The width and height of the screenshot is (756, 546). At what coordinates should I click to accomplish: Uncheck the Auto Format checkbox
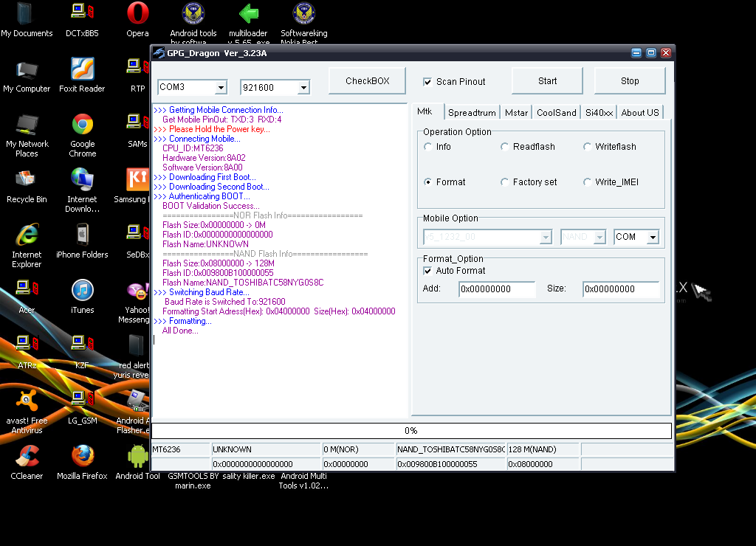click(x=427, y=271)
